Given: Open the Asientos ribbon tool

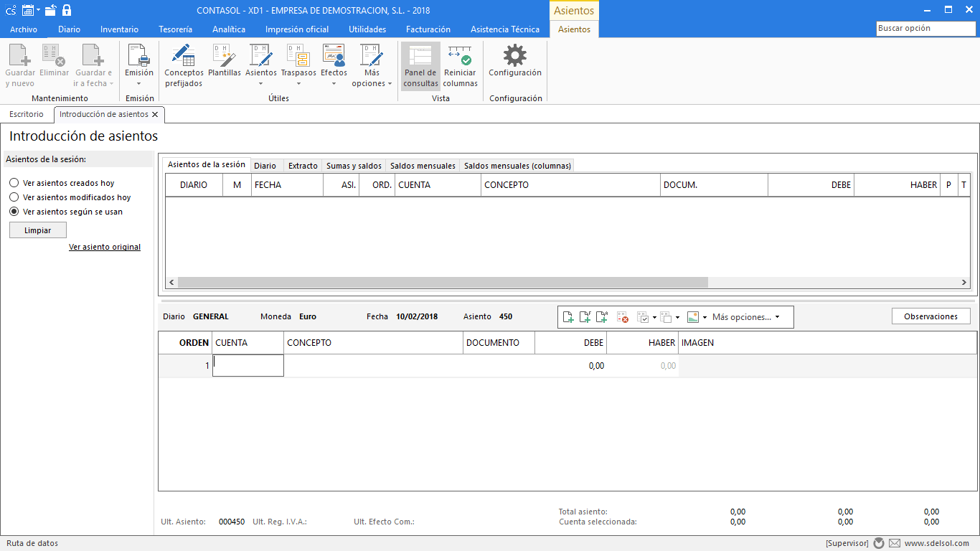Looking at the screenshot, I should coord(261,66).
